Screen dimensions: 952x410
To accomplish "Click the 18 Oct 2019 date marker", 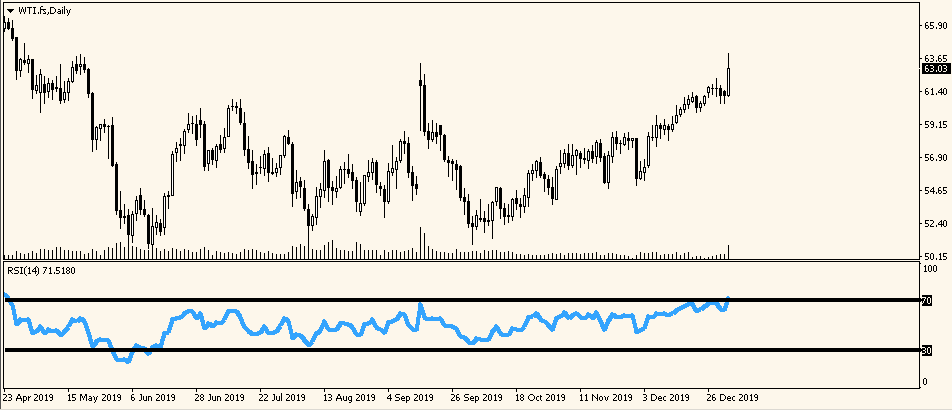I will pyautogui.click(x=540, y=398).
